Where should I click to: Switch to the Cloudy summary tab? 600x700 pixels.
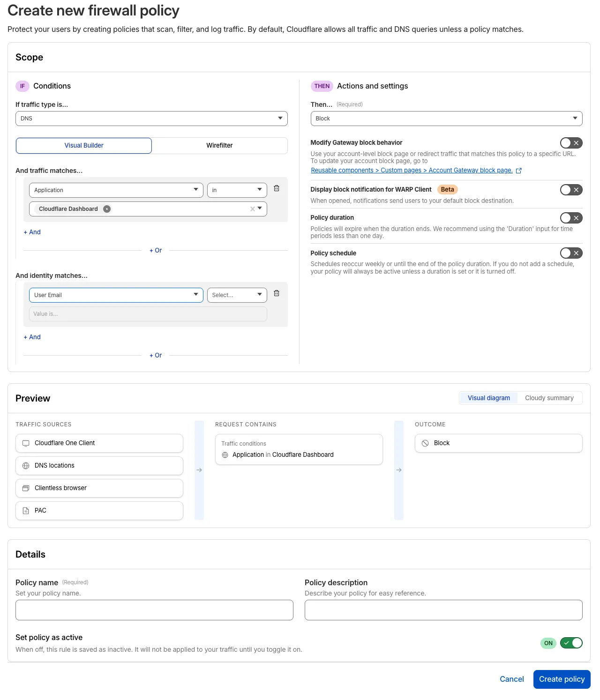549,398
